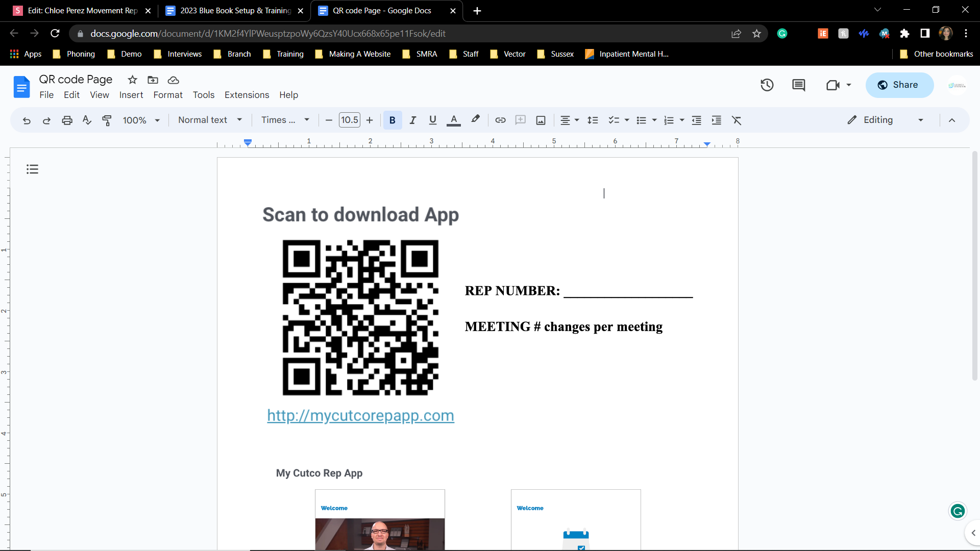Image resolution: width=980 pixels, height=551 pixels.
Task: Open the comment history icon
Action: coord(798,85)
